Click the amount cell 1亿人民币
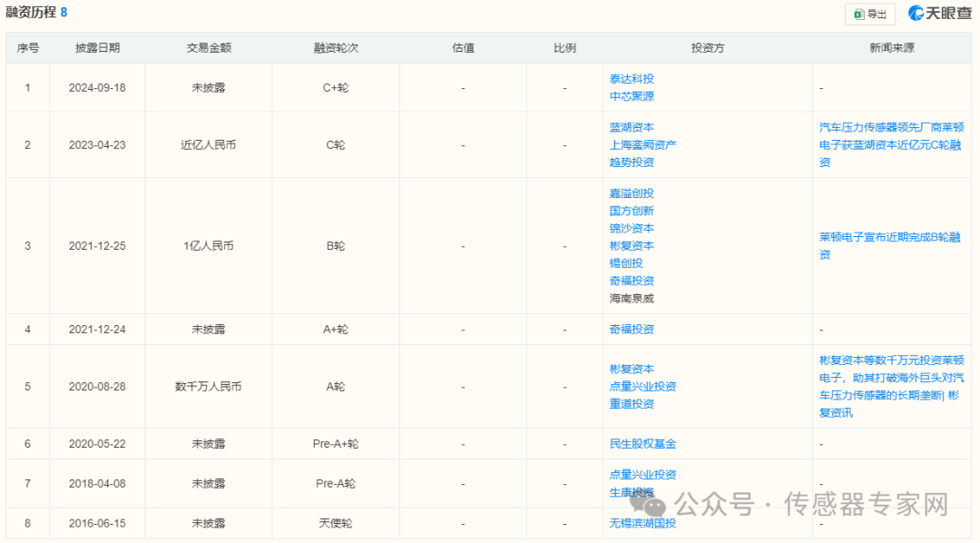Viewport: 980px width, 543px height. [x=209, y=246]
